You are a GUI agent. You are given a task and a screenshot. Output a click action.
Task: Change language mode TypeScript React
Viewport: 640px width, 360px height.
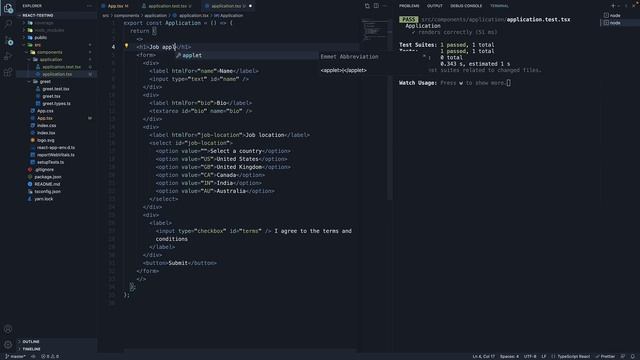[573, 356]
